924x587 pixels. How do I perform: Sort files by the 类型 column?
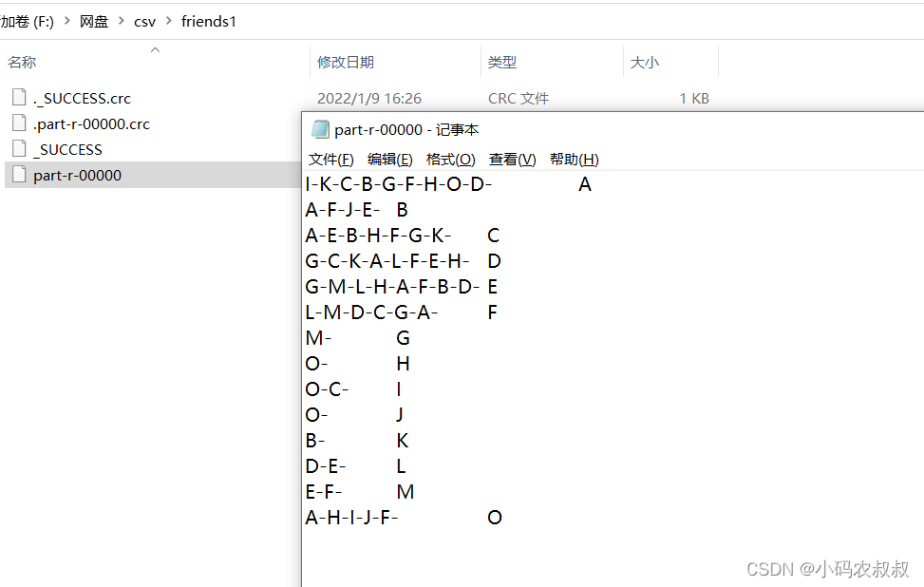pyautogui.click(x=503, y=62)
